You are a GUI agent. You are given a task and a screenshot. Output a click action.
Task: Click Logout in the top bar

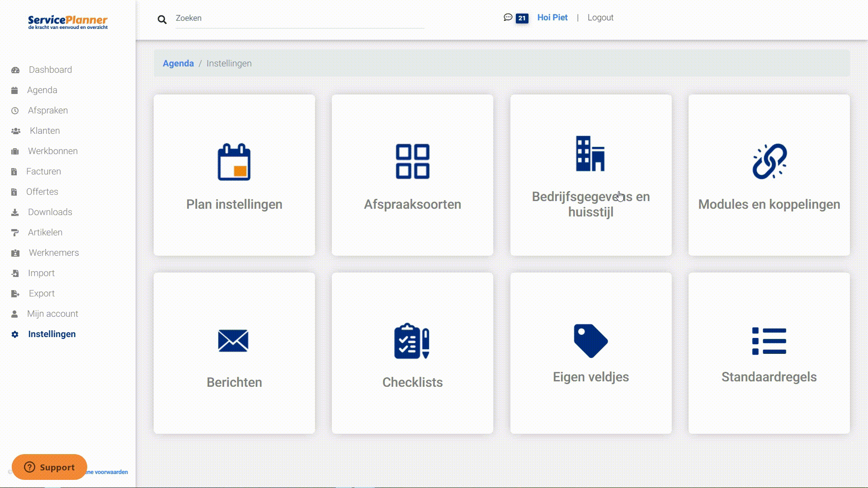point(600,17)
